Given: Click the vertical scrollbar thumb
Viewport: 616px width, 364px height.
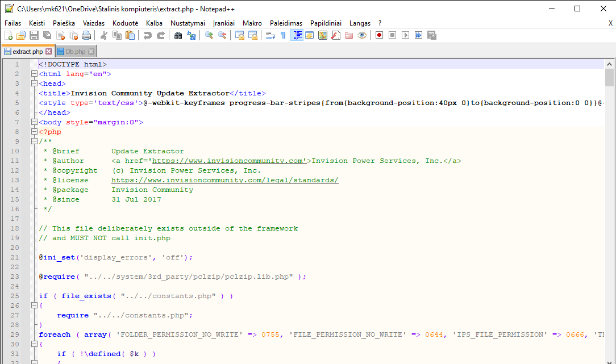Looking at the screenshot, I should click(x=610, y=77).
